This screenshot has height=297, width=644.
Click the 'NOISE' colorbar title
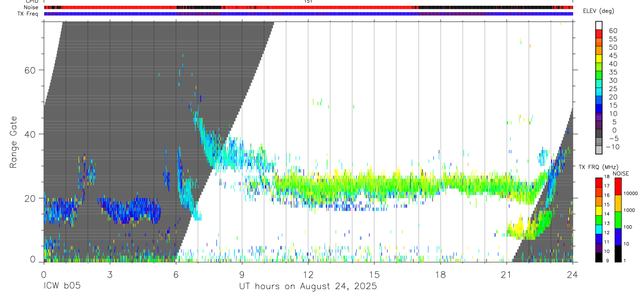pyautogui.click(x=620, y=173)
